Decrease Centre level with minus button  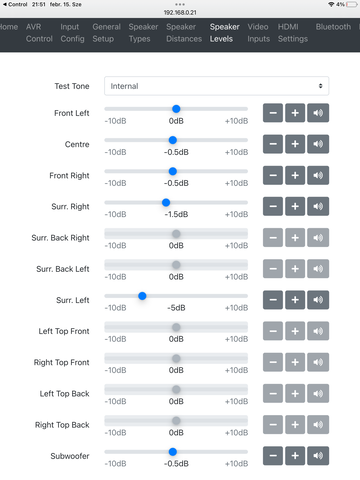click(273, 144)
